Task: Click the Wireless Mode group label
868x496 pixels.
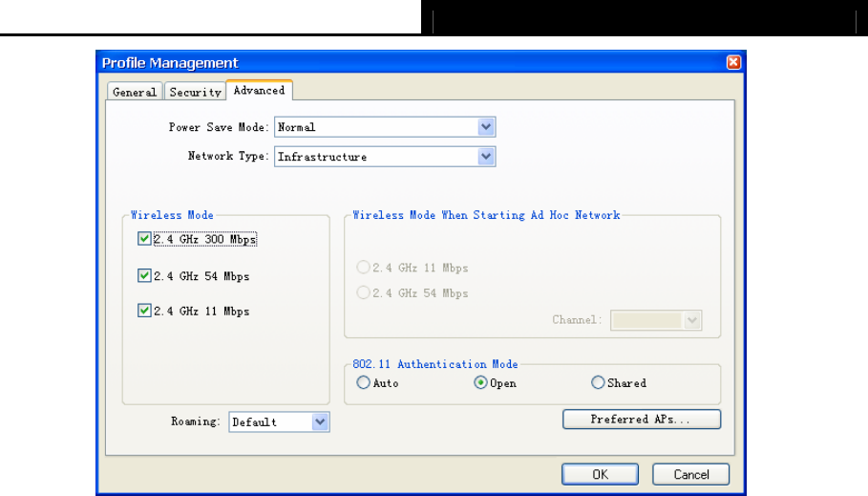Action: (172, 215)
